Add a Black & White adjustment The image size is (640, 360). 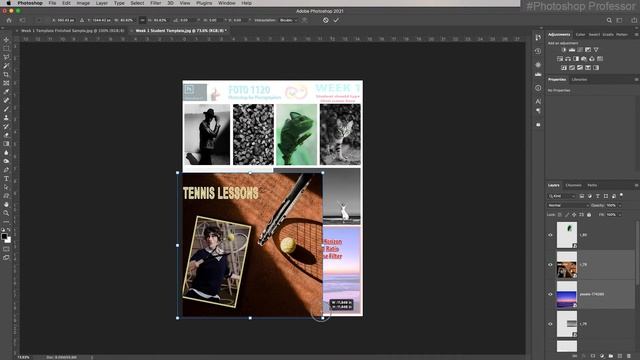[576, 59]
